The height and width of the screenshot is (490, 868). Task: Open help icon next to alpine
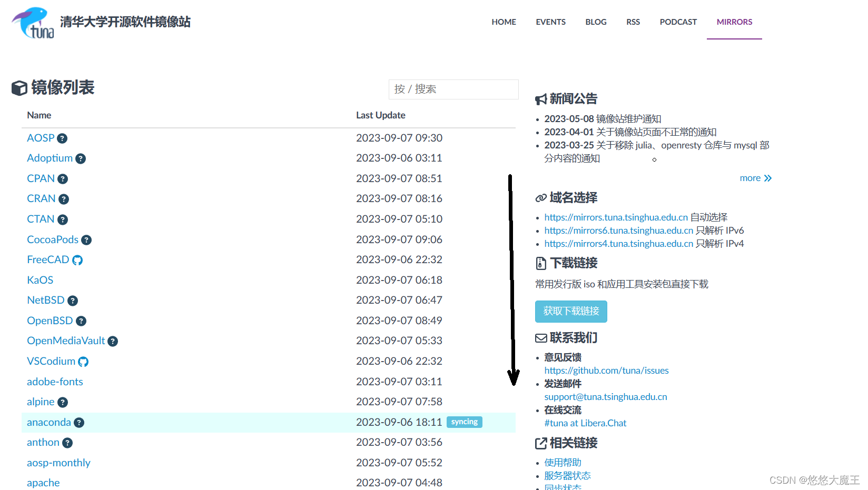point(63,402)
